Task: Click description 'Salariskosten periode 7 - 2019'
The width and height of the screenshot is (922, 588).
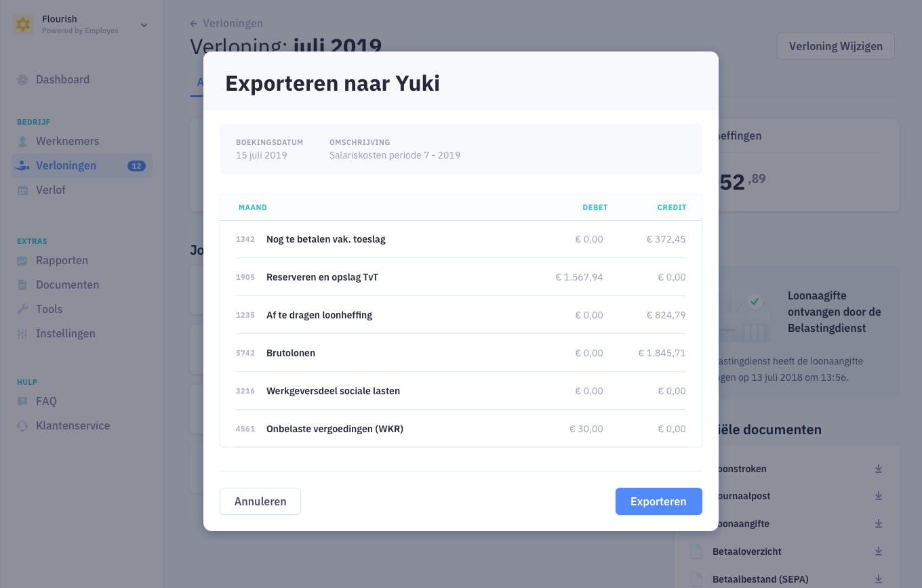Action: pyautogui.click(x=395, y=155)
